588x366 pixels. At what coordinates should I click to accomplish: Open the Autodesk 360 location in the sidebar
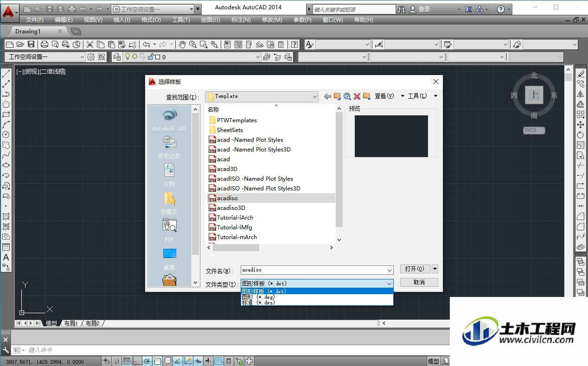169,120
